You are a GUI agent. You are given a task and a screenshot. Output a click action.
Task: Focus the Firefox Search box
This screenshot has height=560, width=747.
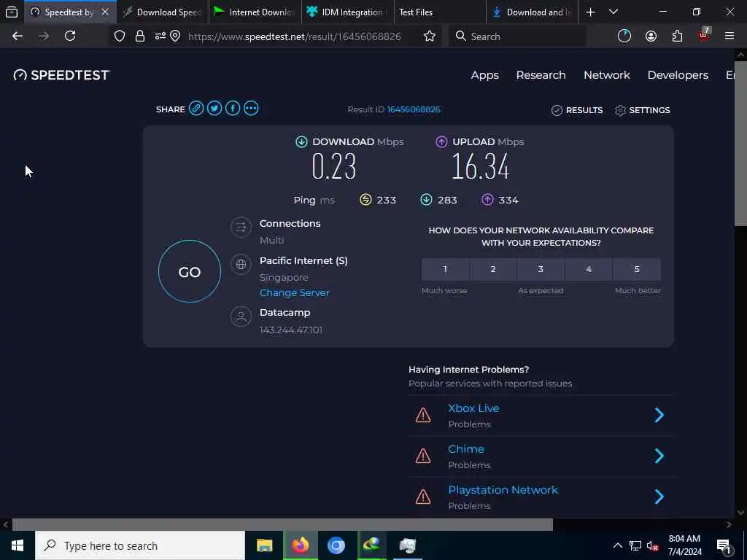pos(517,36)
